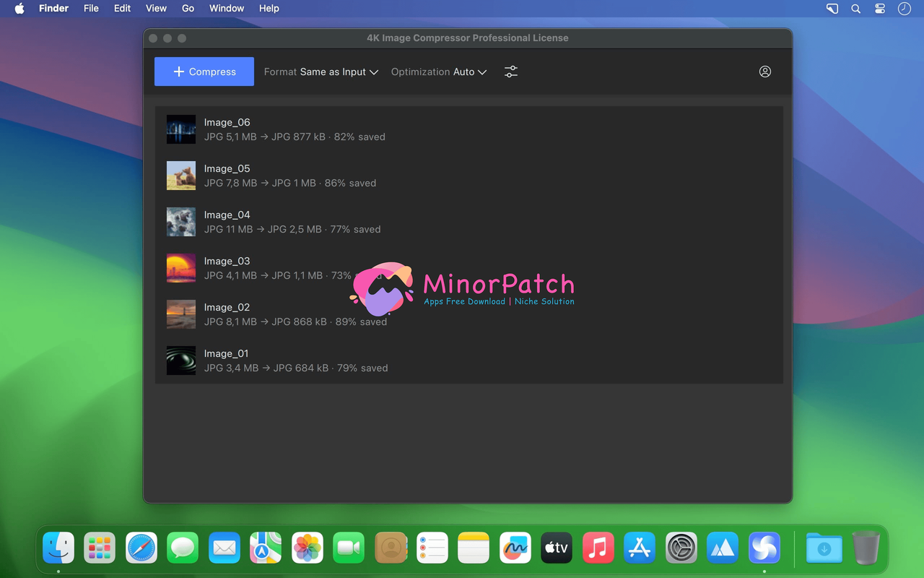Open Freeform from the Dock

[515, 548]
